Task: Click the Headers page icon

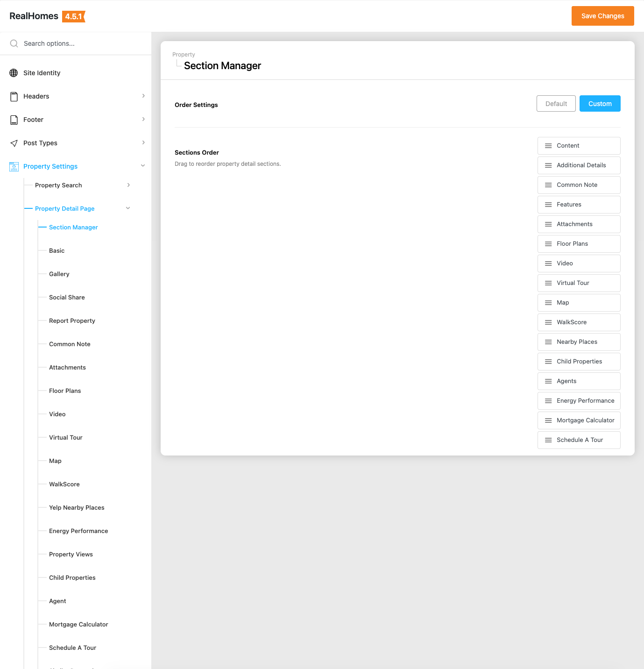Action: [14, 96]
